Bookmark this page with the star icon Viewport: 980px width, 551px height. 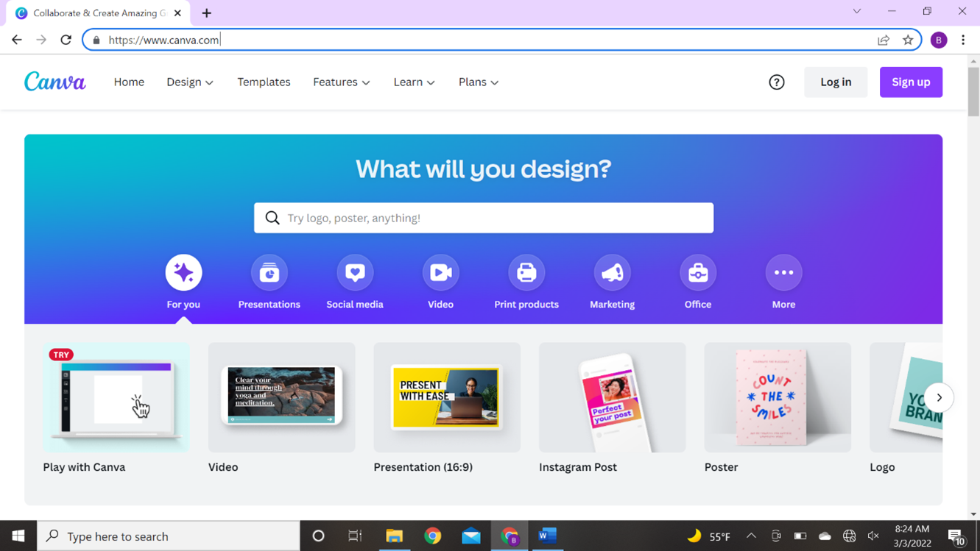click(908, 40)
